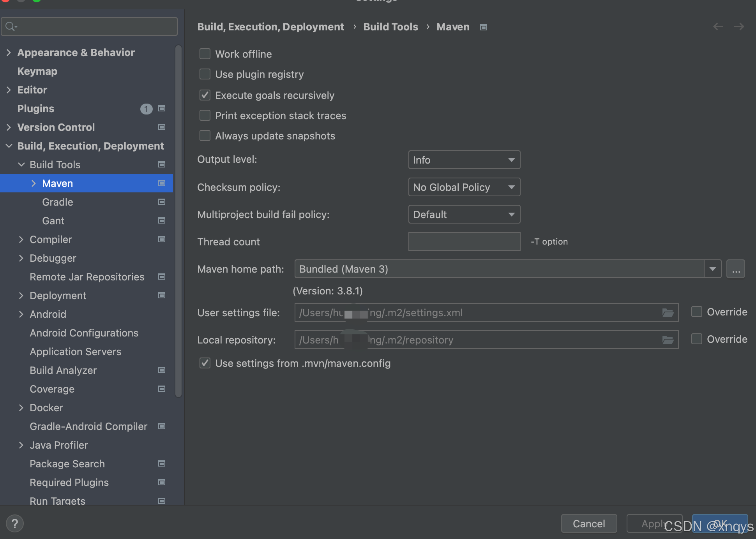Viewport: 756px width, 539px height.
Task: Click the forward navigation arrow
Action: tap(739, 26)
